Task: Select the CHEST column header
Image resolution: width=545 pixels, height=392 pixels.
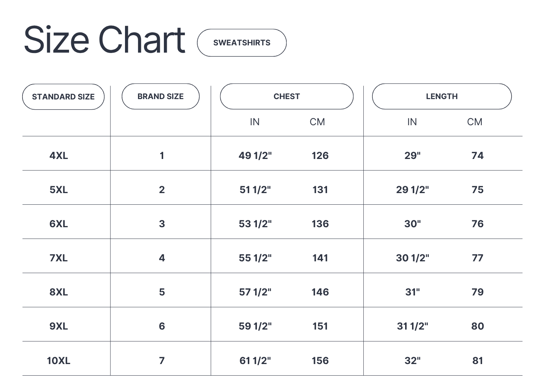Action: pos(287,97)
